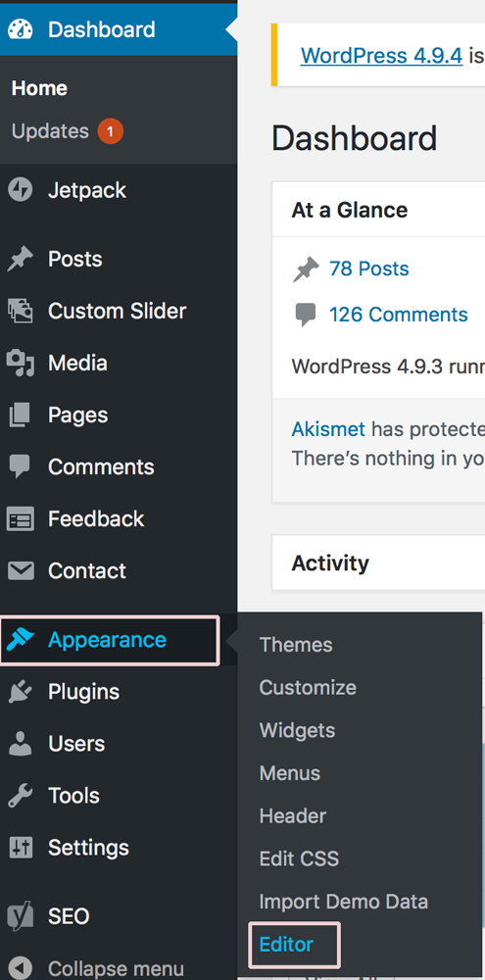
Task: Click the Feedback form icon
Action: [21, 519]
